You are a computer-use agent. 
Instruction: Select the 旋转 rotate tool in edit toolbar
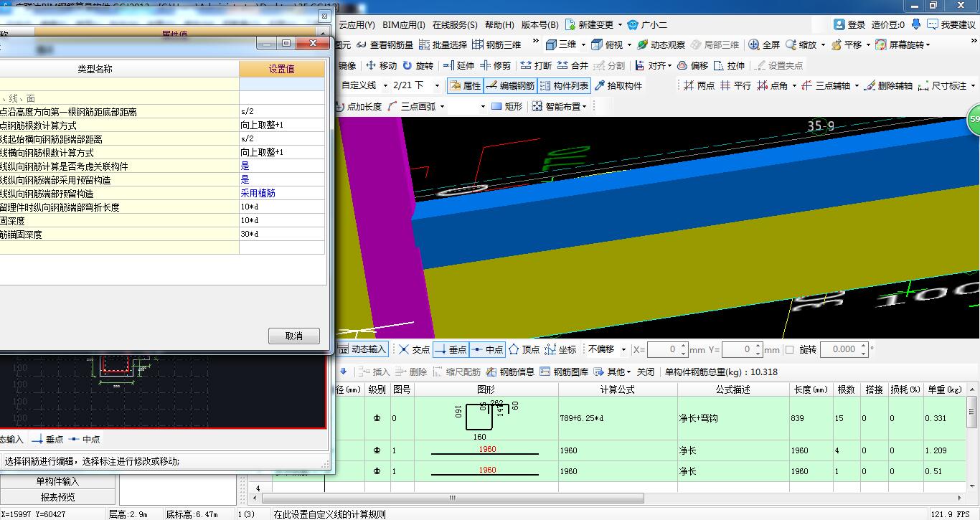pos(418,65)
